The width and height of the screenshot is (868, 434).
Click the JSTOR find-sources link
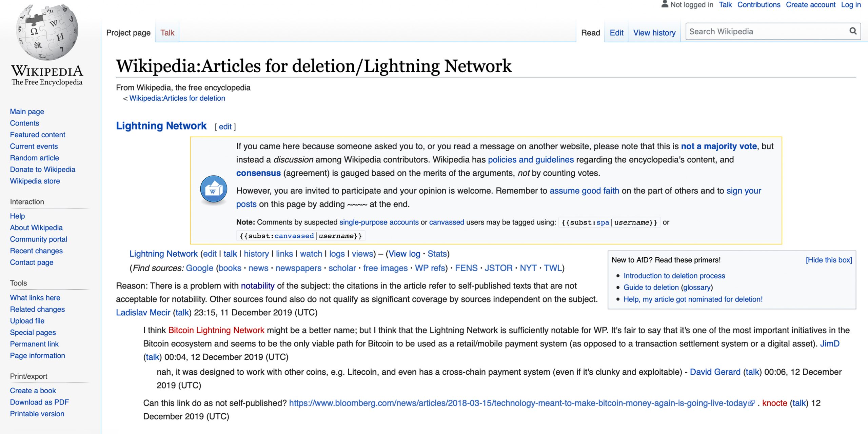point(498,268)
